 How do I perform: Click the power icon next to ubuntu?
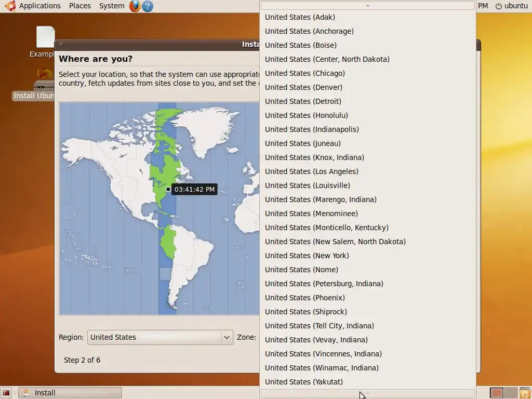[498, 6]
